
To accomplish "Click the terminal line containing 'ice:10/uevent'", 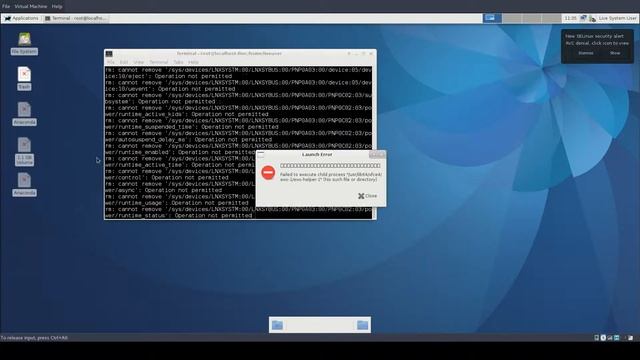I will (x=170, y=89).
